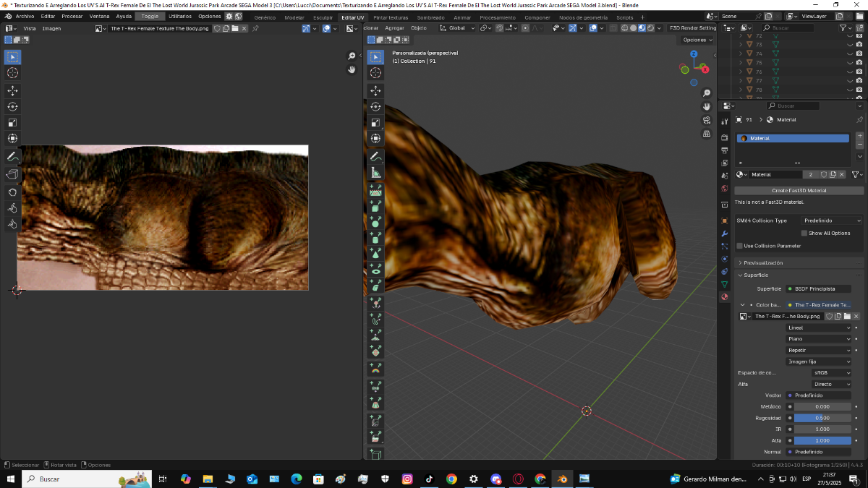Switch to the Esculpir workspace tab
This screenshot has width=868, height=488.
(x=323, y=17)
